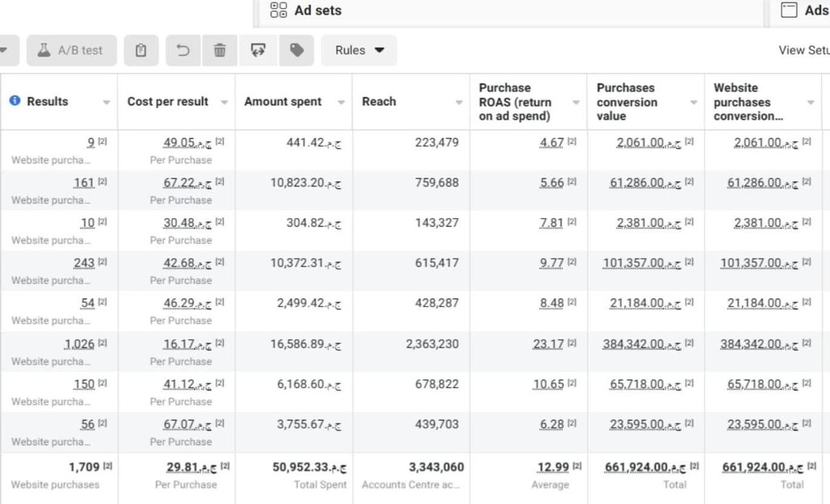Click the Amount spent header

pyautogui.click(x=283, y=101)
